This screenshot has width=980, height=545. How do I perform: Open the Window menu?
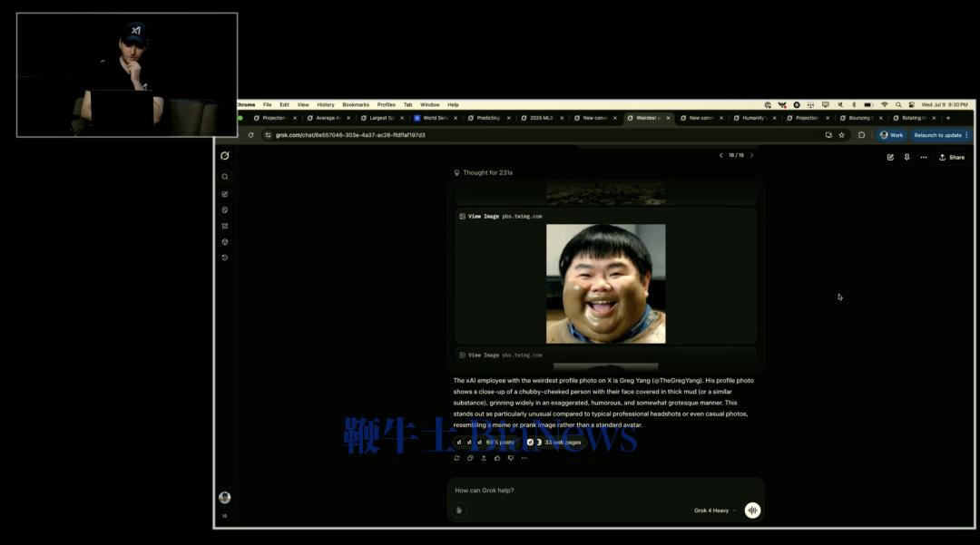pos(430,105)
